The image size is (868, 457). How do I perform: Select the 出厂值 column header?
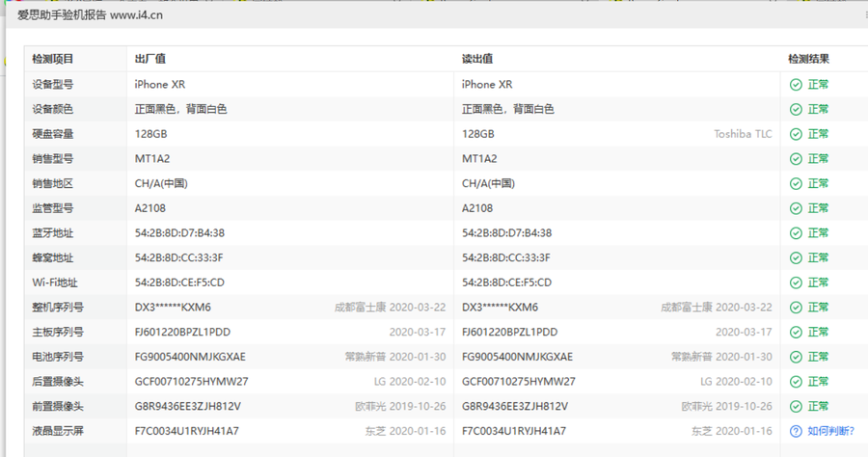[x=150, y=59]
